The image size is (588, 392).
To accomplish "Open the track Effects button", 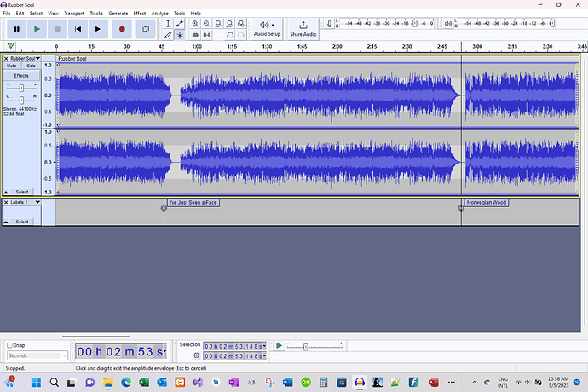I will 21,75.
